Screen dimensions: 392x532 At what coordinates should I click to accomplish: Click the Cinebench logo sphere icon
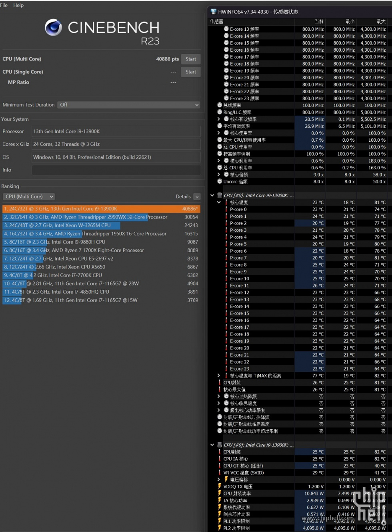[53, 28]
